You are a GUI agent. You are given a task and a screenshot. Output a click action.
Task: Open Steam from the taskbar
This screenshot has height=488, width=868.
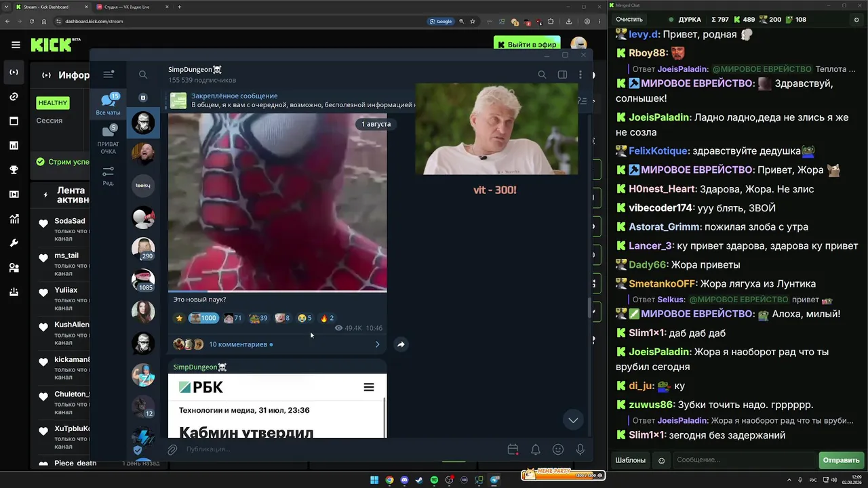pos(419,481)
